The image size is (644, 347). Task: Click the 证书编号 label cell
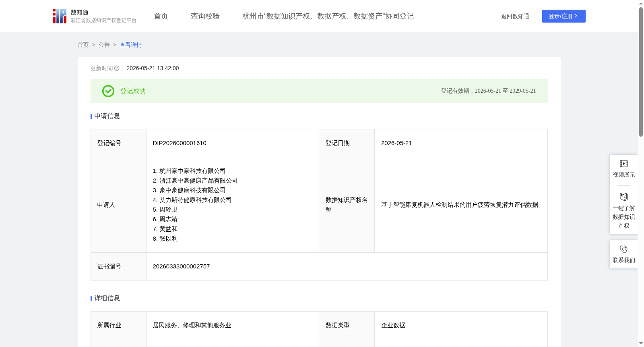118,266
